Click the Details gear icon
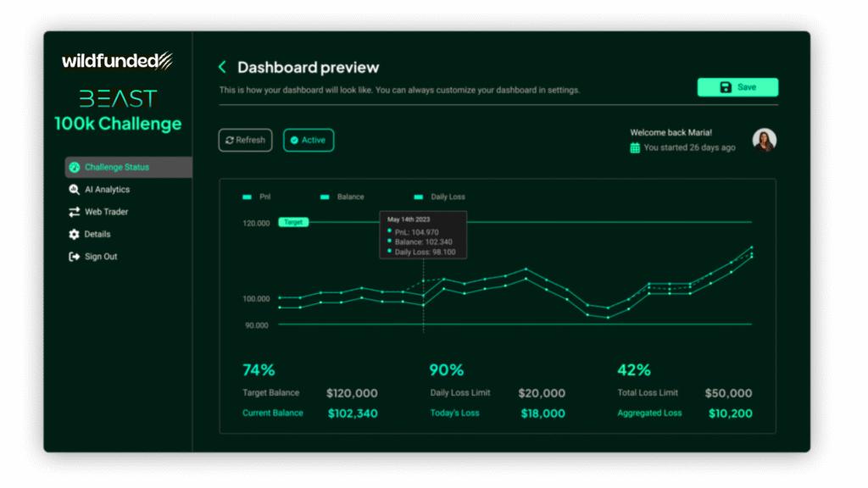The width and height of the screenshot is (868, 488). click(x=74, y=235)
